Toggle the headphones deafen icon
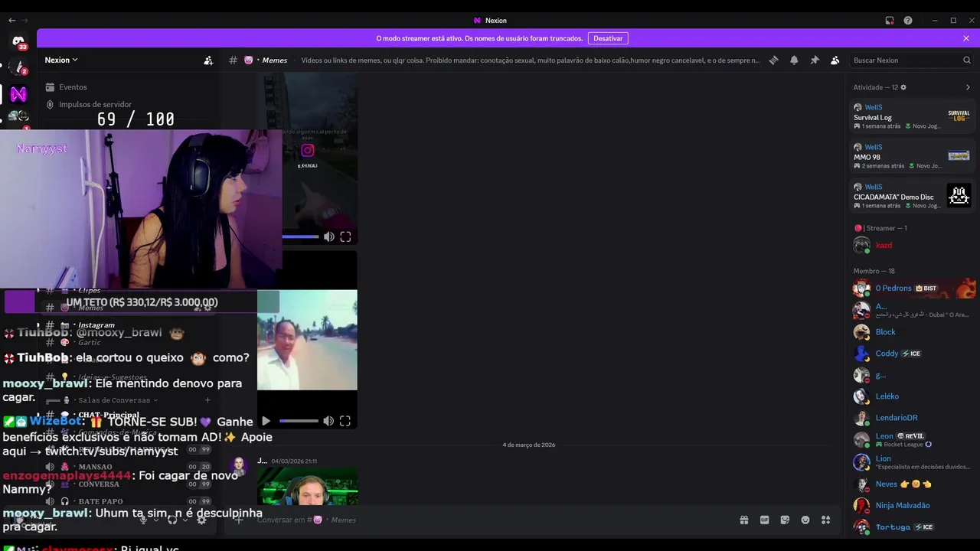This screenshot has width=980, height=551. [x=172, y=520]
